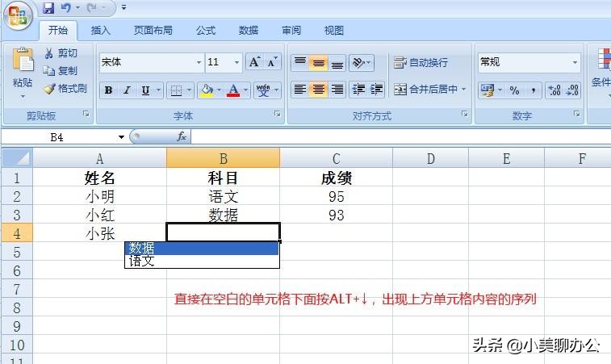Choose 数据 in the dropdown list

tap(202, 248)
